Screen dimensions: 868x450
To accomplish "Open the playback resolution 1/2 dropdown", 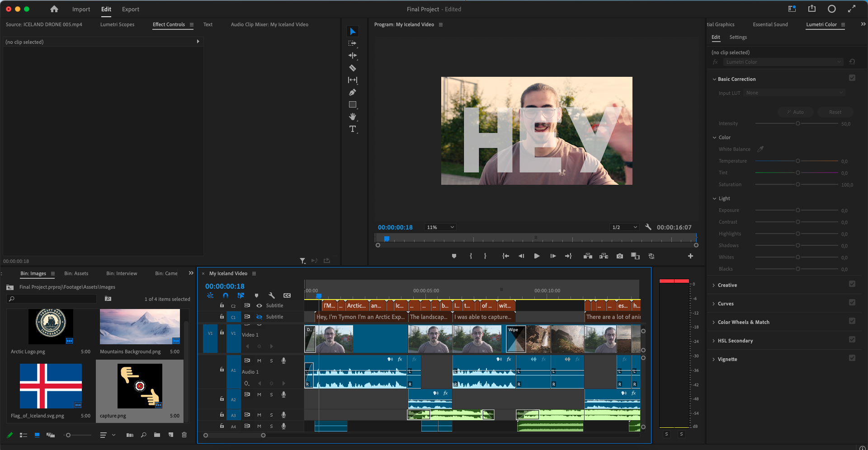I will [x=624, y=227].
